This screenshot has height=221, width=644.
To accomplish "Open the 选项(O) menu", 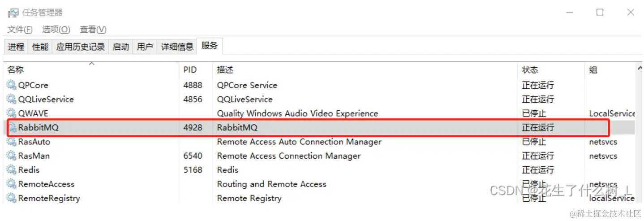I will click(56, 30).
